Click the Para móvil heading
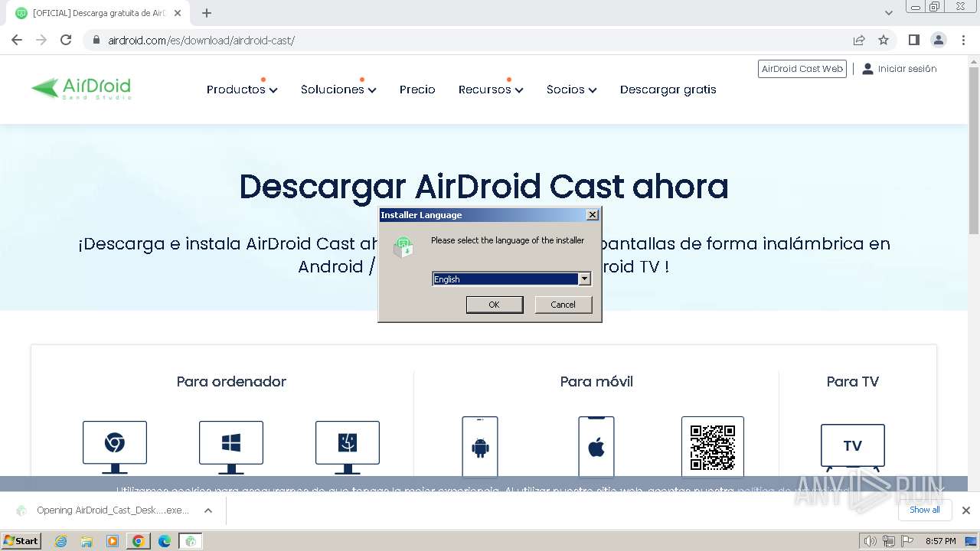 [x=596, y=382]
